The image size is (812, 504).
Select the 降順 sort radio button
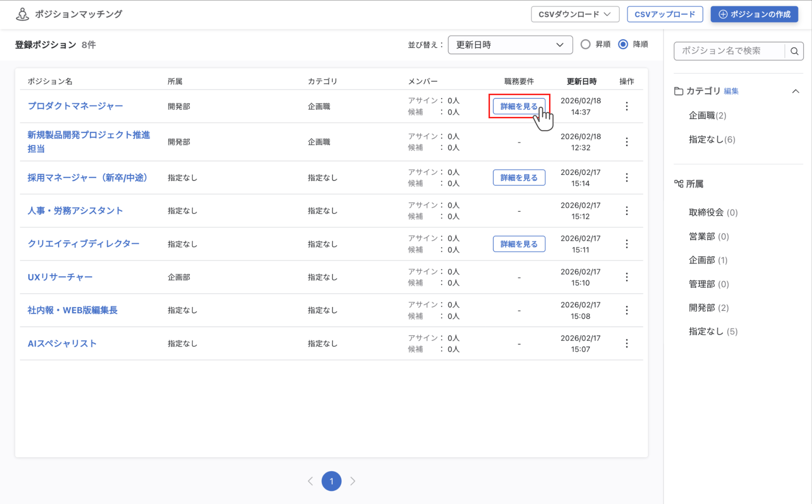tap(623, 44)
